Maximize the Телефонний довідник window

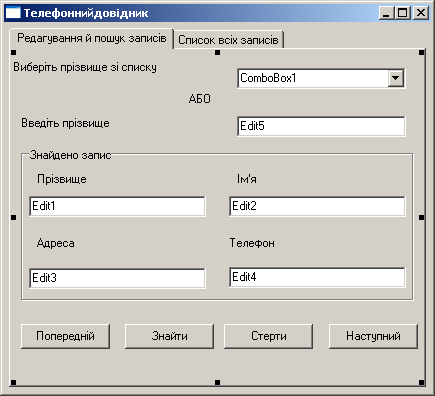click(x=403, y=13)
